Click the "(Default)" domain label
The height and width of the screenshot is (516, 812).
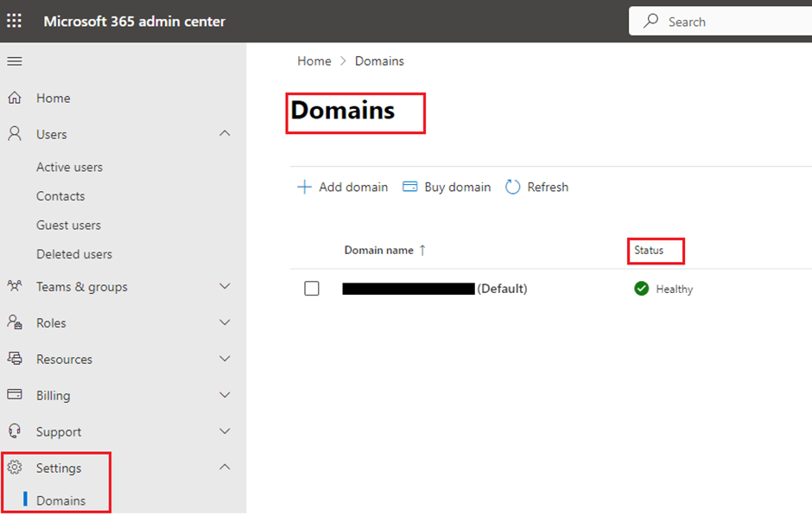click(503, 289)
